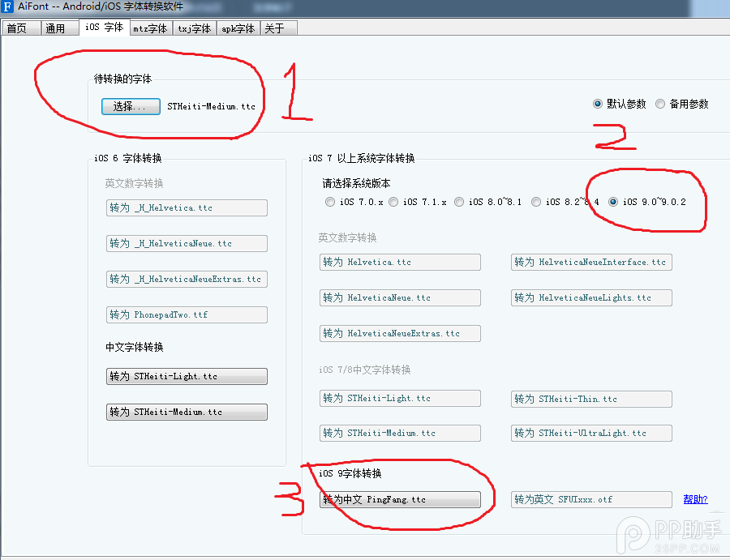Switch to the apk字体 tab

click(237, 27)
